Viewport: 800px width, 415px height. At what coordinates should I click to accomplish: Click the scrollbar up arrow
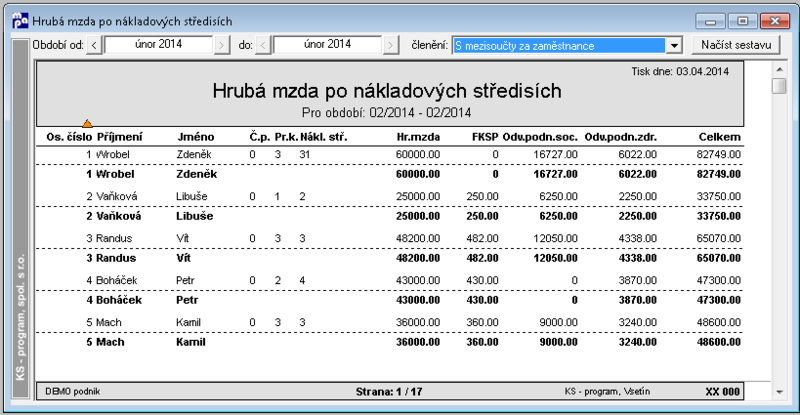click(x=779, y=69)
